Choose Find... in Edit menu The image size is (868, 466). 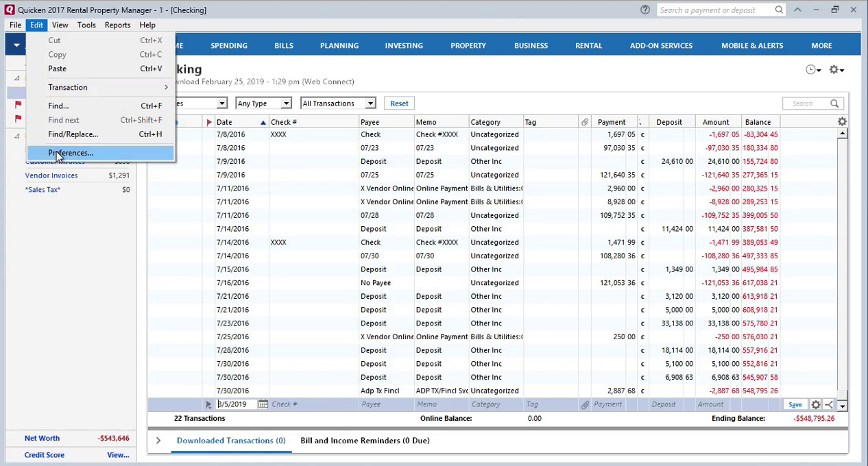101,106
